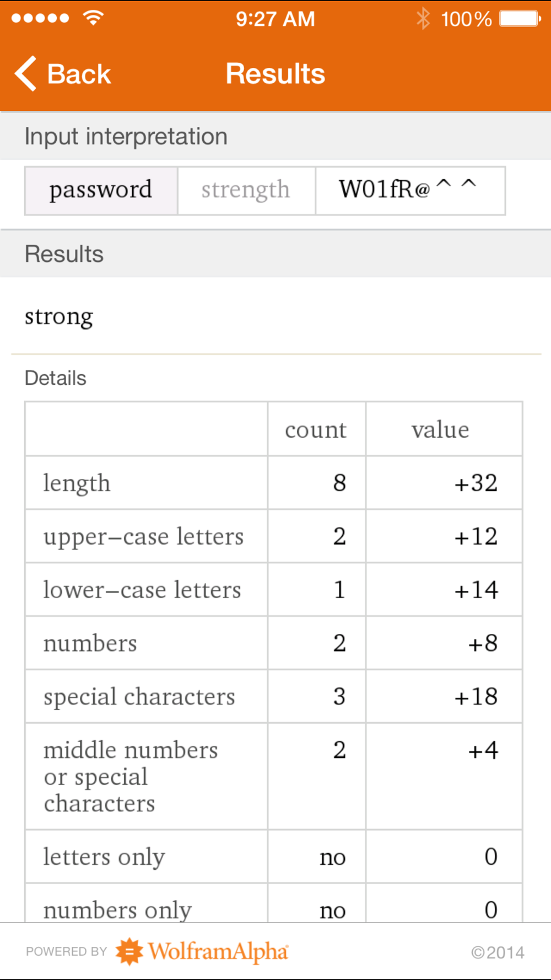Tap the strong result text
Viewport: 551px width, 980px height.
[59, 317]
